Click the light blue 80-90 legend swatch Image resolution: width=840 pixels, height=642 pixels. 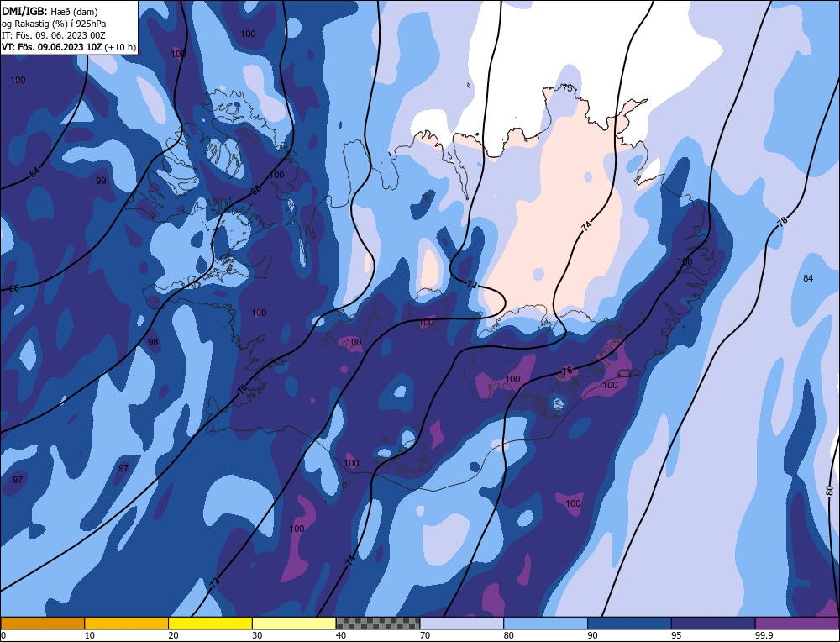click(545, 623)
